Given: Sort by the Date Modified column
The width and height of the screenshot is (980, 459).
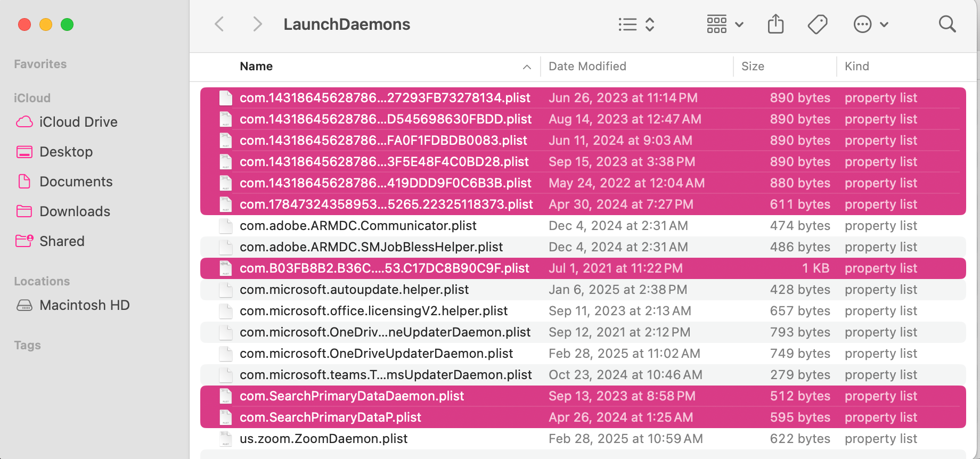Looking at the screenshot, I should tap(587, 67).
